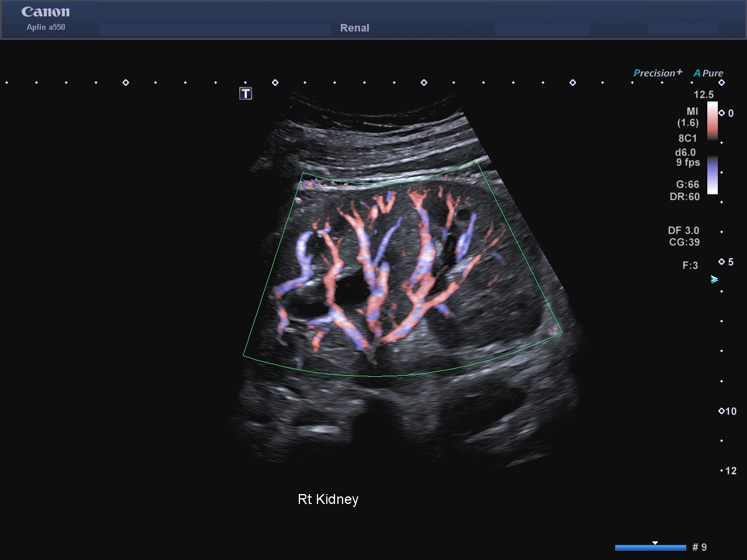Click the T transducer orientation marker
Viewport: 747px width, 560px height.
pos(246,93)
